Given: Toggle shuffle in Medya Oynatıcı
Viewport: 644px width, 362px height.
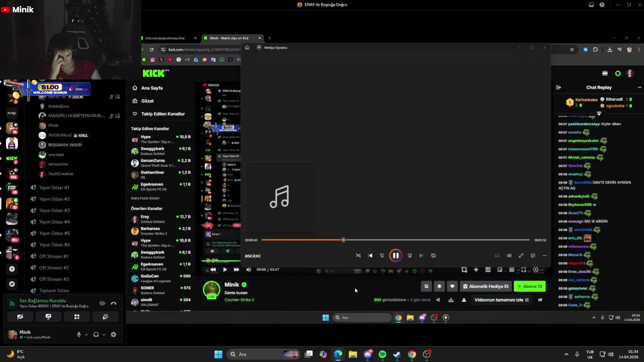Looking at the screenshot, I should (x=358, y=255).
